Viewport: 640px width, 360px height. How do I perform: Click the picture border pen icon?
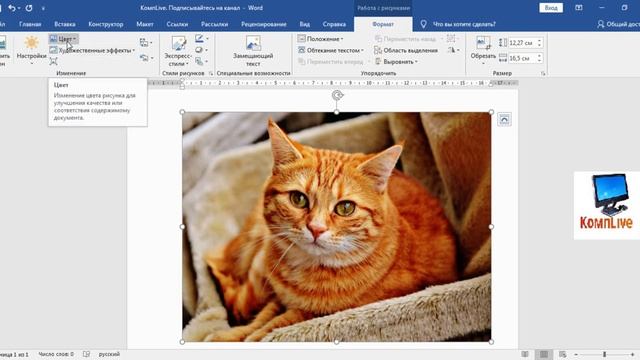(x=201, y=39)
